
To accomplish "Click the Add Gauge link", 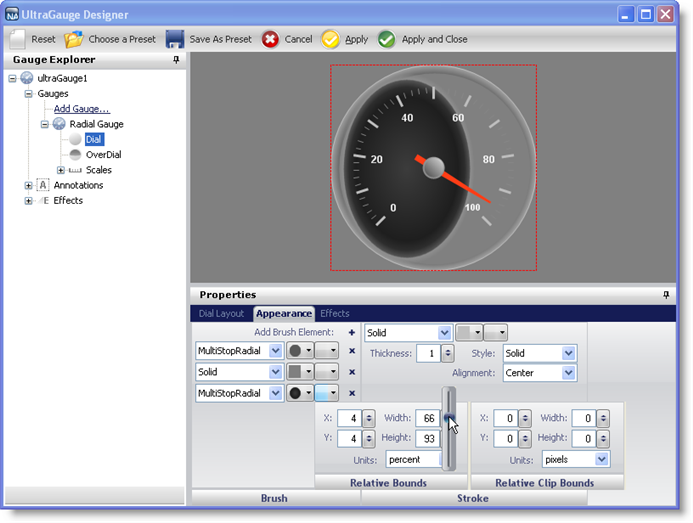I will 82,109.
